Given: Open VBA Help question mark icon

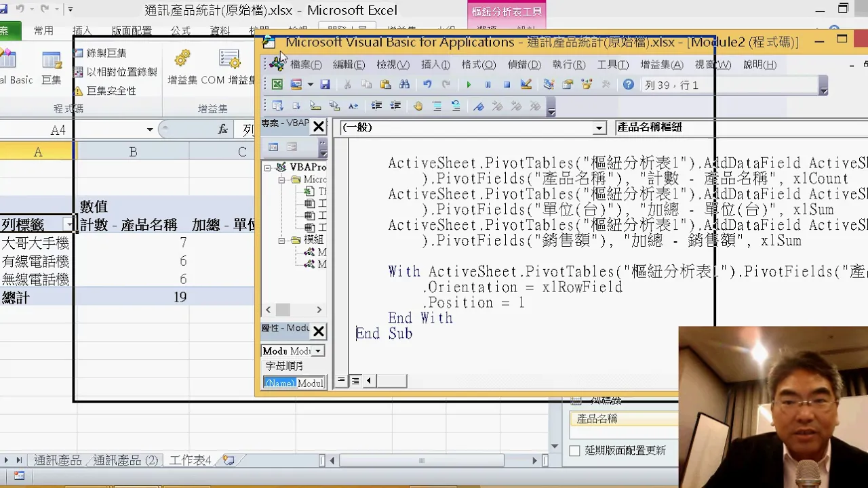Looking at the screenshot, I should 629,85.
